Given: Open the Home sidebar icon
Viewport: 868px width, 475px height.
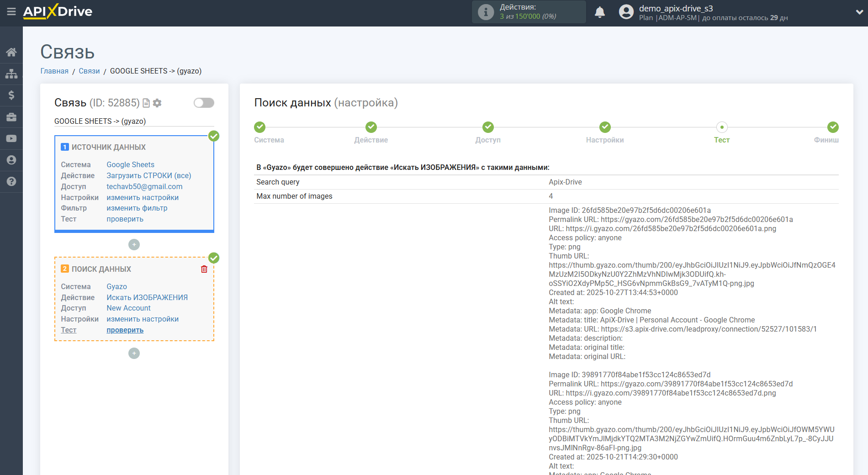Looking at the screenshot, I should (x=11, y=52).
